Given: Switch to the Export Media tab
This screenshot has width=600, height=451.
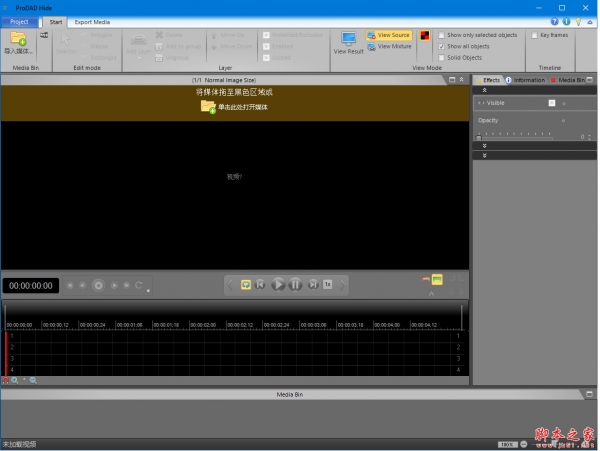Looking at the screenshot, I should 93,21.
